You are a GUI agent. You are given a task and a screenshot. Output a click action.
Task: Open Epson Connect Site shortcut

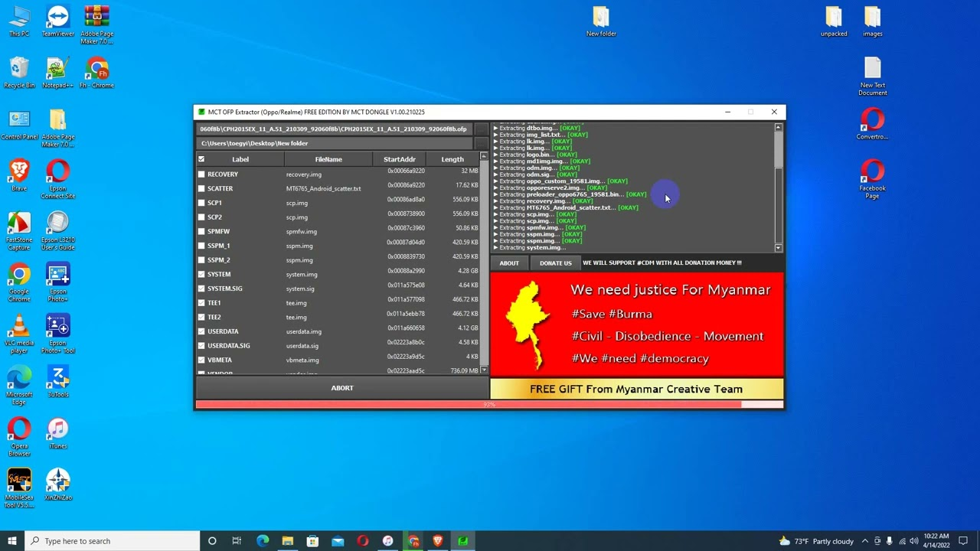(58, 179)
